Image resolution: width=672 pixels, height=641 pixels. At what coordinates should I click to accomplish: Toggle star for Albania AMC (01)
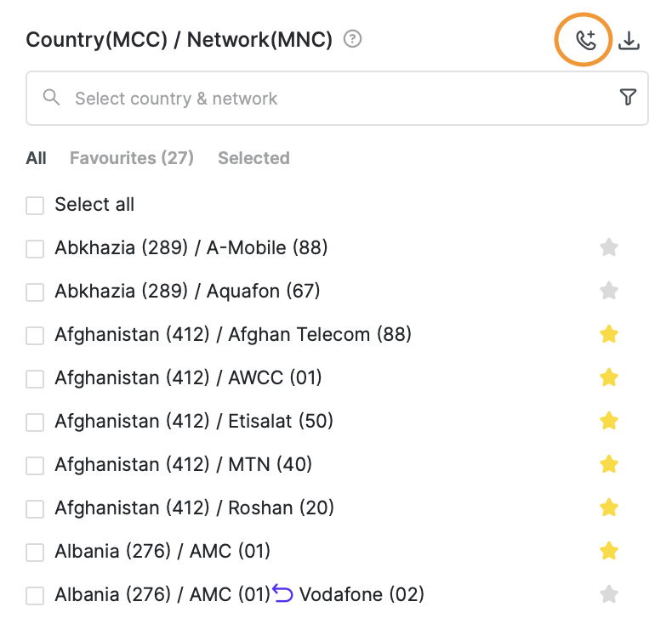(608, 551)
